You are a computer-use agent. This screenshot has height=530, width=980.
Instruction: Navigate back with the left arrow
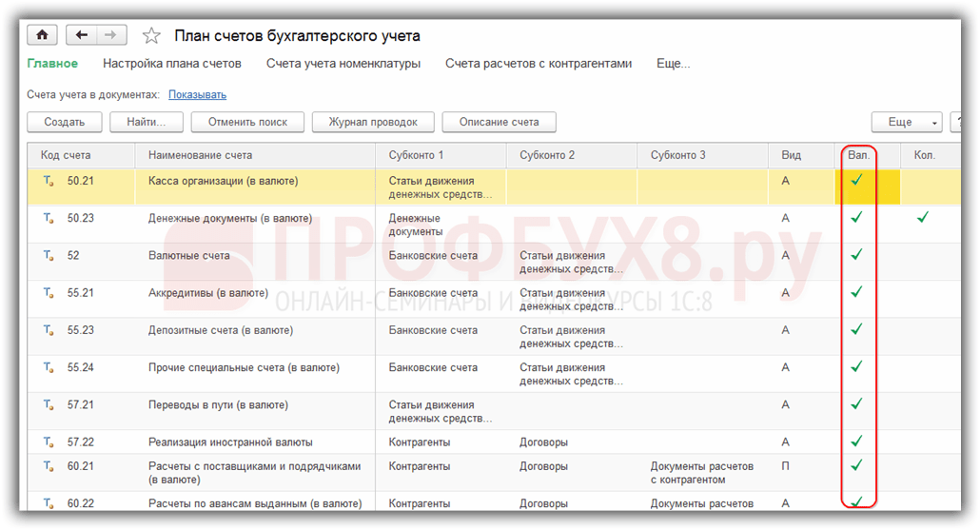click(x=81, y=35)
